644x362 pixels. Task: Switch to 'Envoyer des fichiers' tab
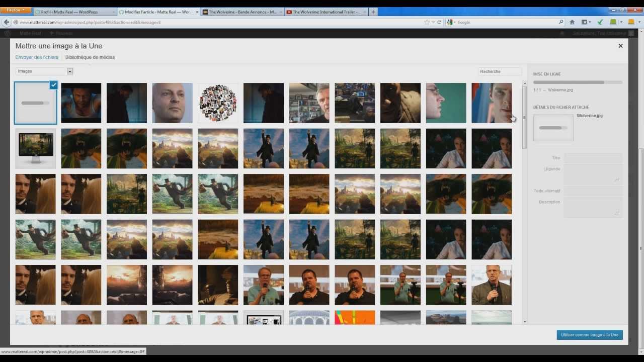(x=37, y=57)
